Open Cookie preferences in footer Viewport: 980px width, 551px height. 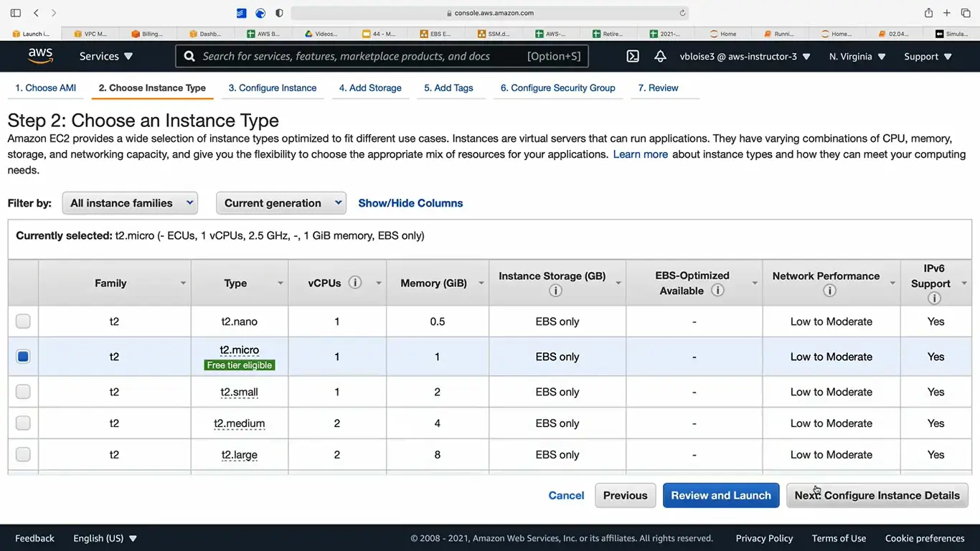[x=925, y=538]
